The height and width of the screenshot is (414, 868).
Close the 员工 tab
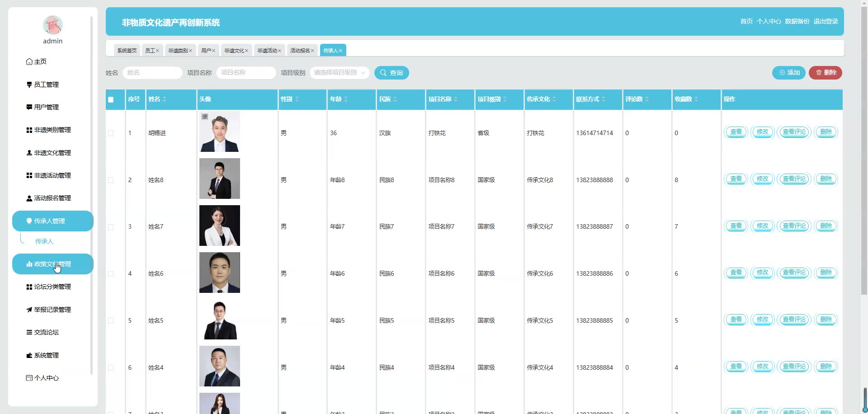(157, 51)
